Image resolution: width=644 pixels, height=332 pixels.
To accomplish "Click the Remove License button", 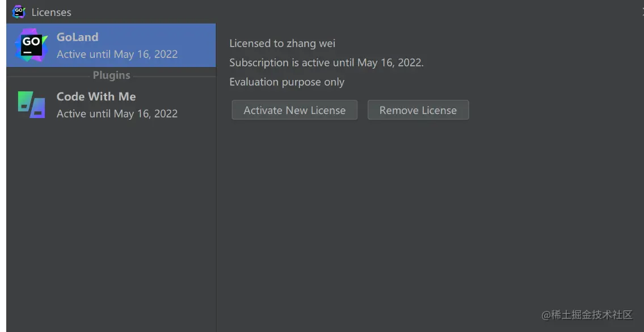I will click(418, 110).
